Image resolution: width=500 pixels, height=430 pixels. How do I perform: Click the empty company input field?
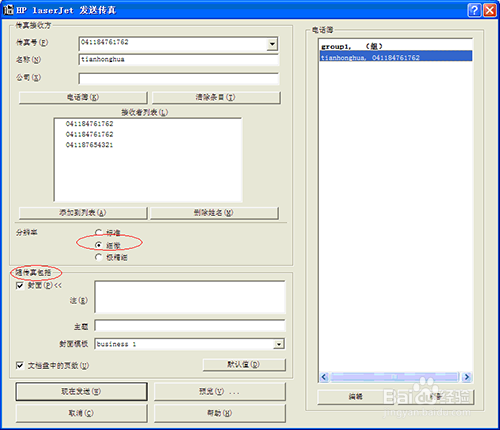coord(179,79)
